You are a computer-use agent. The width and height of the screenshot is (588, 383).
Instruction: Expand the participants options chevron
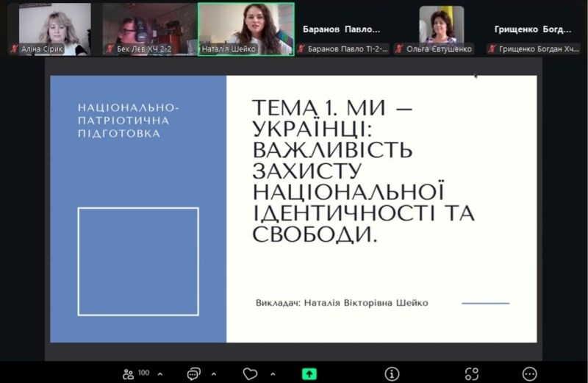[x=160, y=374]
